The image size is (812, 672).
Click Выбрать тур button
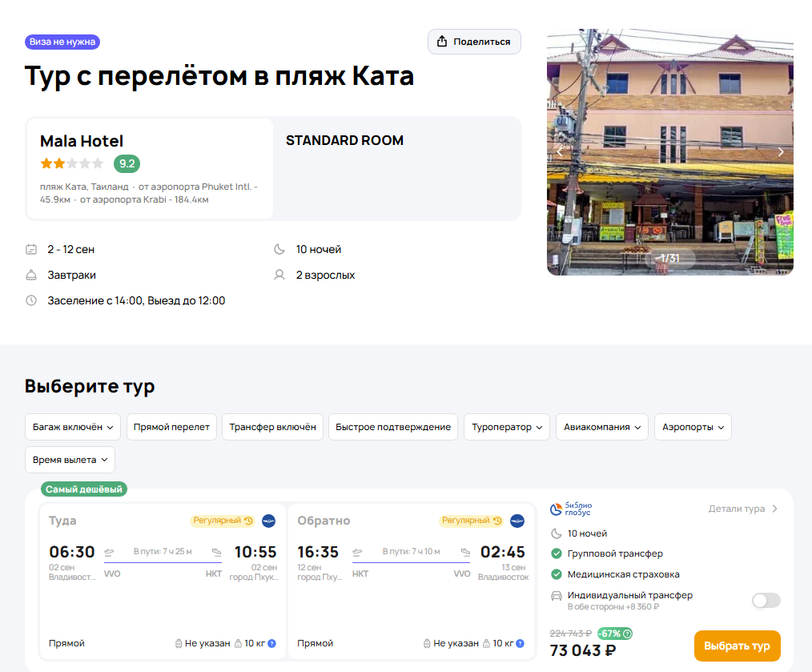tap(737, 646)
